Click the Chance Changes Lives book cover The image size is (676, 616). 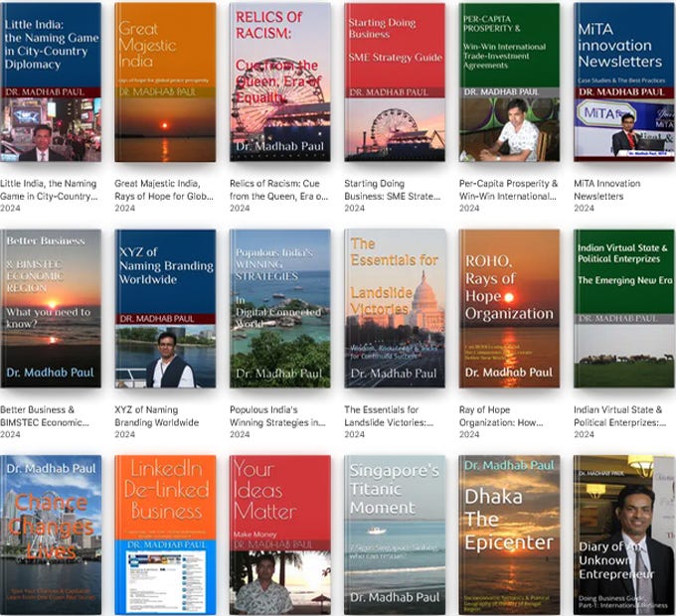click(51, 535)
